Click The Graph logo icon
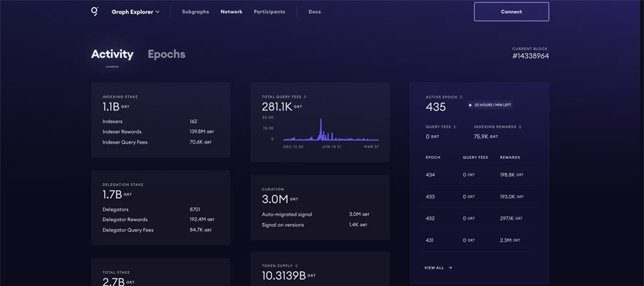The image size is (644, 286). [94, 11]
